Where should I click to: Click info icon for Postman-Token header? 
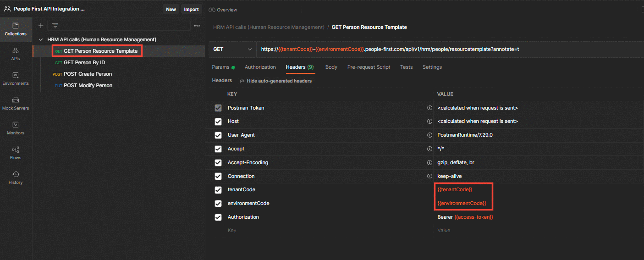pyautogui.click(x=429, y=108)
